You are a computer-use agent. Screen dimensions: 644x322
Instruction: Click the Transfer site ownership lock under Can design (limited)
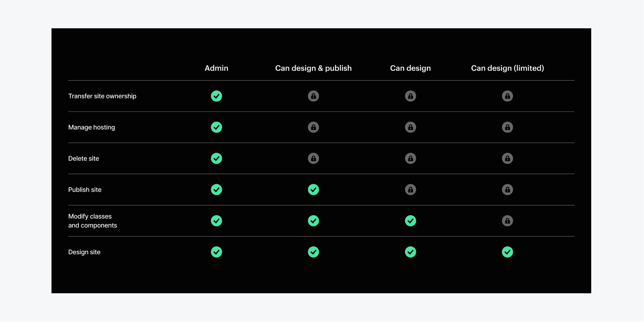[508, 96]
